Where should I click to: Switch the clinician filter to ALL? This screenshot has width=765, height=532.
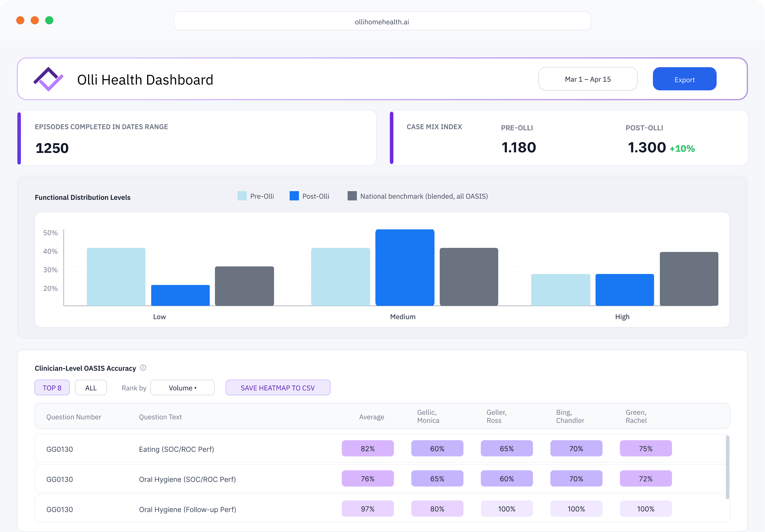91,388
